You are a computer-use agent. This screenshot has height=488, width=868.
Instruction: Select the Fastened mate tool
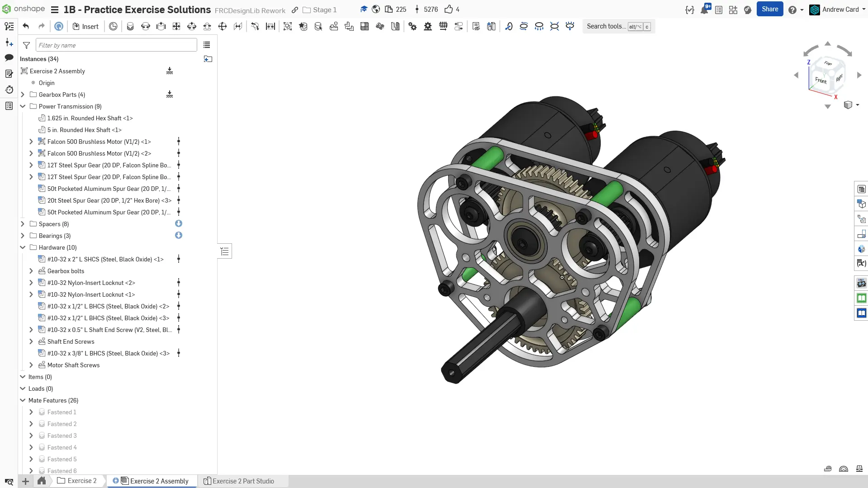click(130, 26)
